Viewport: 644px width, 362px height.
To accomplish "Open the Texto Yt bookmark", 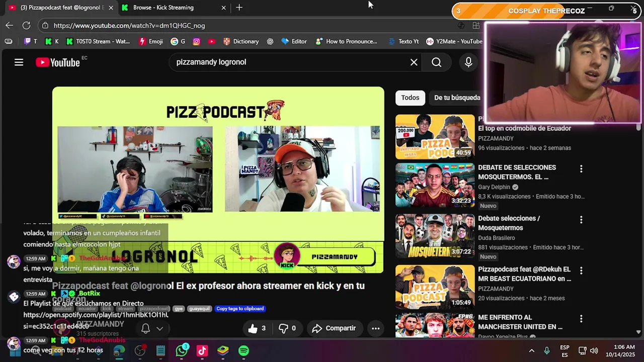I will pyautogui.click(x=404, y=41).
